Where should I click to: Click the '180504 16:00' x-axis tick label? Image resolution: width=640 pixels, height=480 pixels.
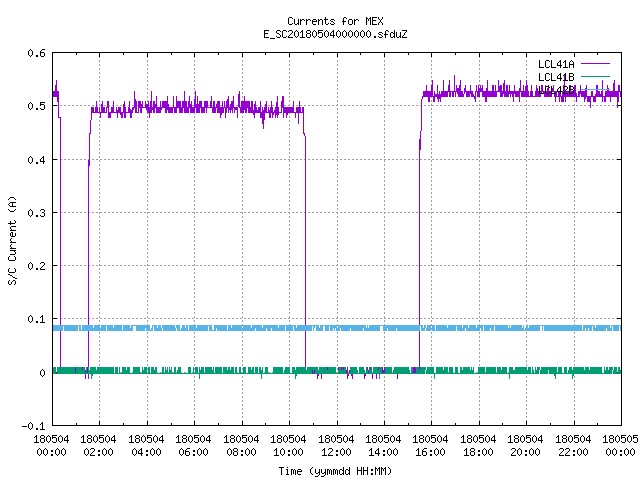(x=431, y=446)
